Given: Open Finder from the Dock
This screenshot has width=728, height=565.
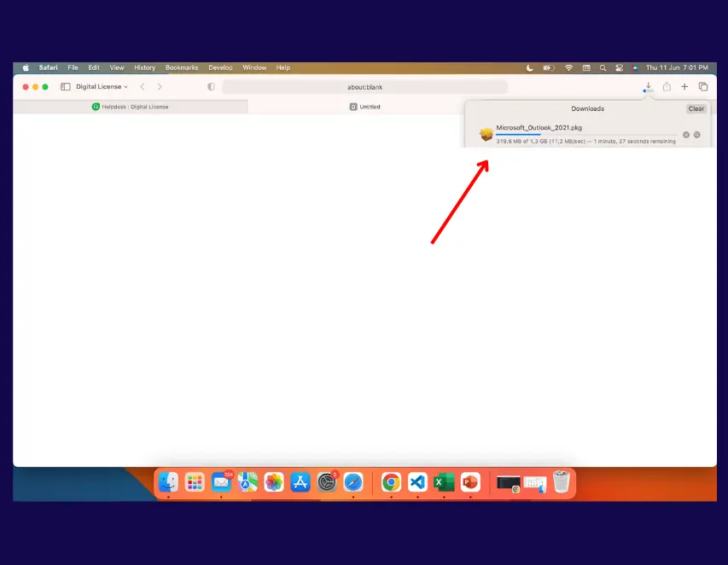Looking at the screenshot, I should [168, 483].
